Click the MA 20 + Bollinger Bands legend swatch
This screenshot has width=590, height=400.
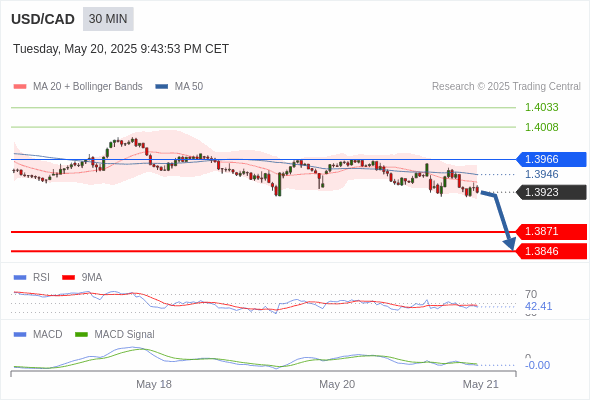pyautogui.click(x=20, y=87)
